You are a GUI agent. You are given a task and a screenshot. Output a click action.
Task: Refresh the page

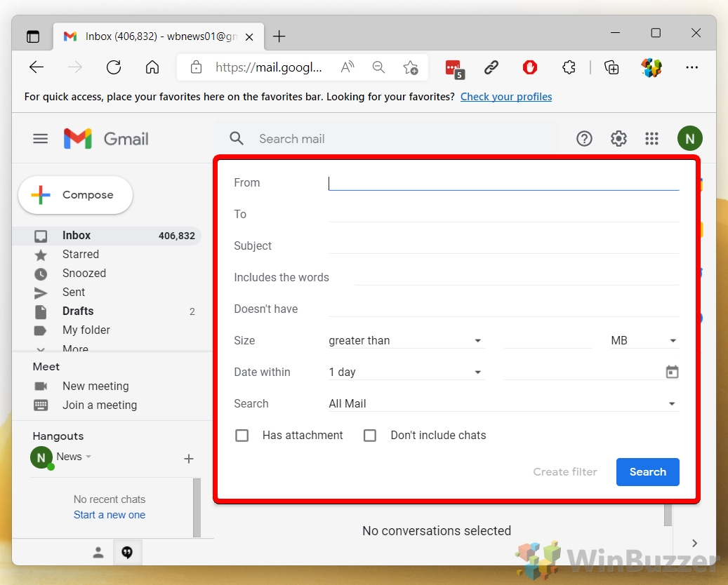pos(114,67)
